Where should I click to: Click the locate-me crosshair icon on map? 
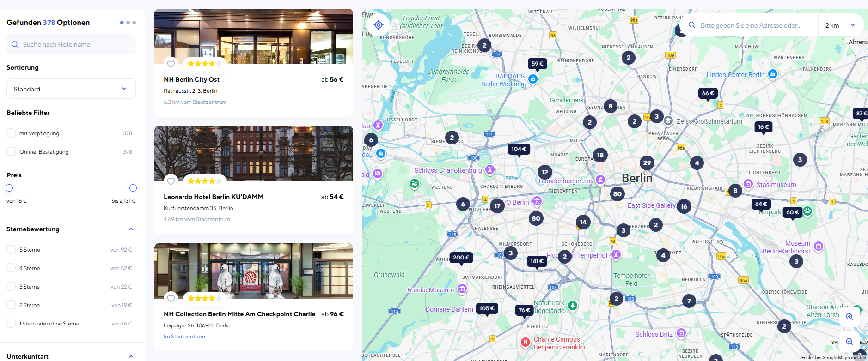coord(379,25)
